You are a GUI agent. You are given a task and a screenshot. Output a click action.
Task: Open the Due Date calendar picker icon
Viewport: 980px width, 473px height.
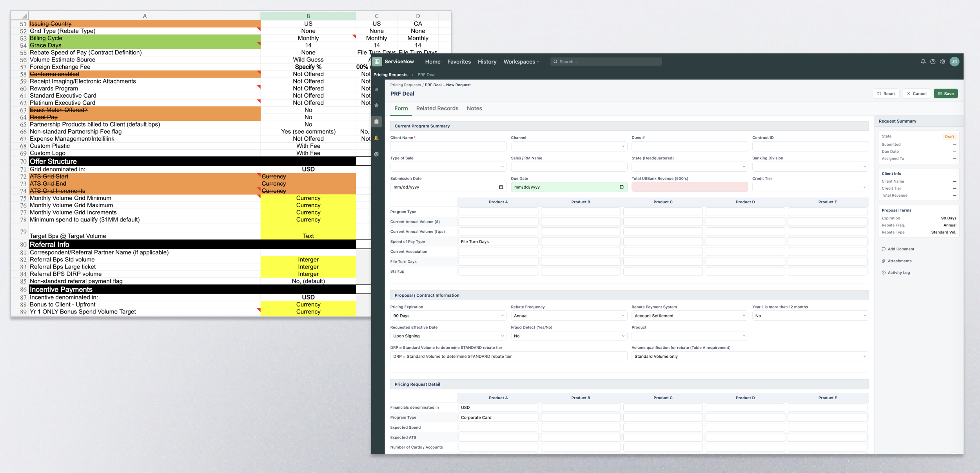pyautogui.click(x=622, y=187)
